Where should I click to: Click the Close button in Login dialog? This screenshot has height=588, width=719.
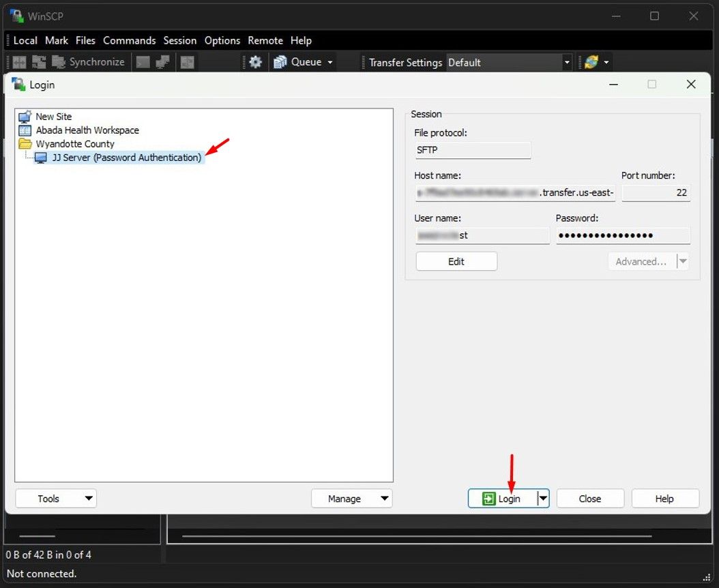pyautogui.click(x=590, y=499)
